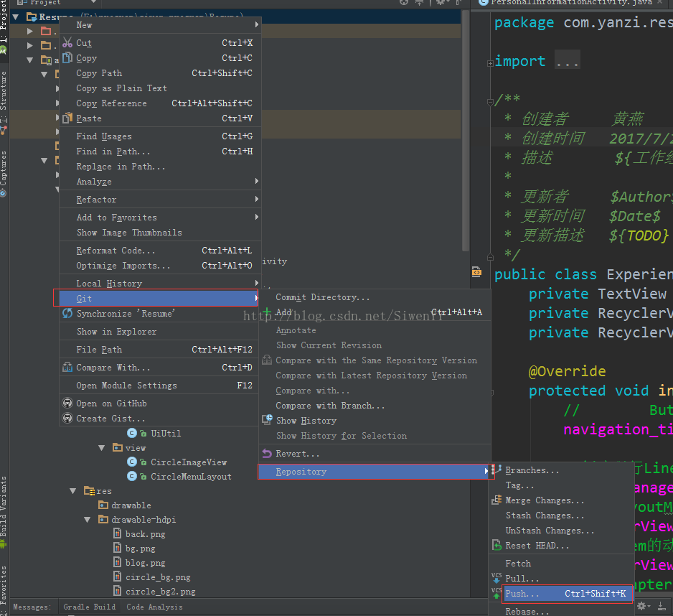Click the Compare With icon
Screen dimensions: 673x616
coord(67,368)
